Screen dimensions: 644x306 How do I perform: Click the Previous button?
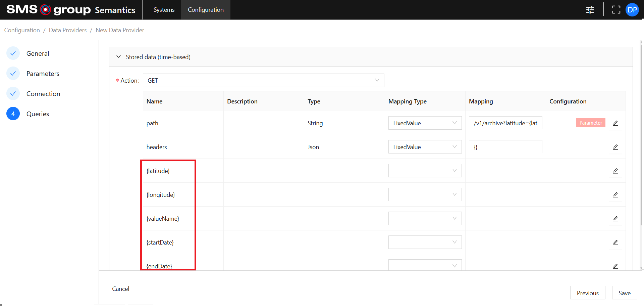tap(588, 293)
